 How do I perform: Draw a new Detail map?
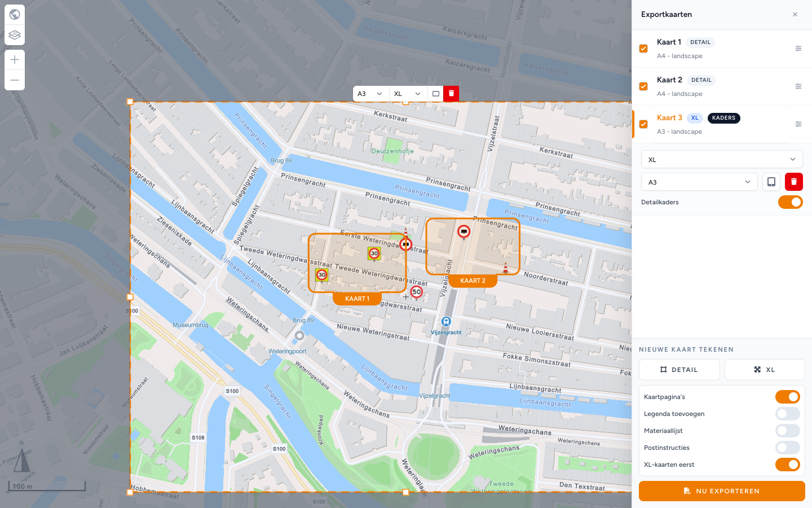679,370
